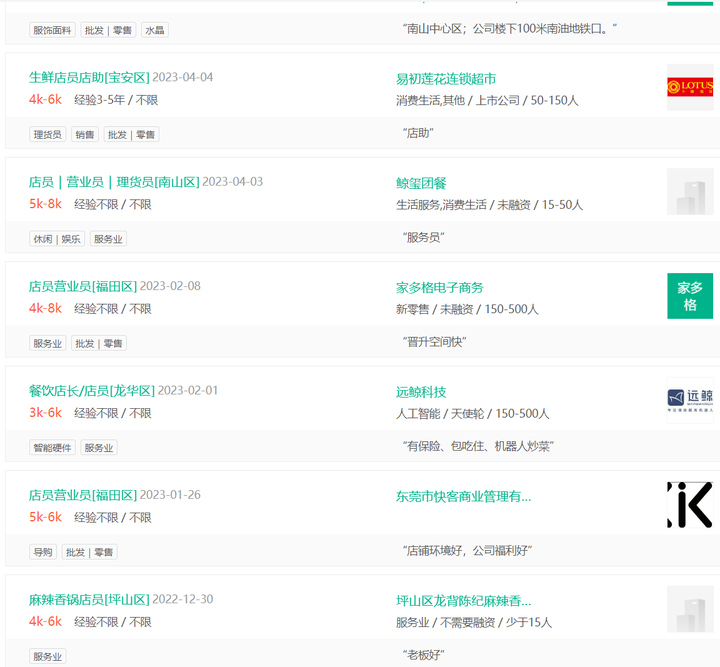Viewport: 720px width, 667px height.
Task: Click the 4k-6k salary of 生鲜店员店助
Action: click(45, 100)
